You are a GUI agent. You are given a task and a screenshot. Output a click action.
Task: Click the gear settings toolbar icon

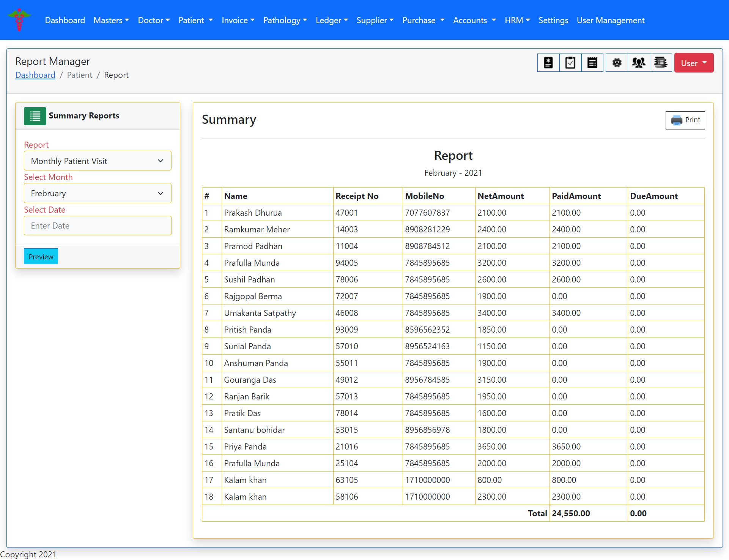pos(617,63)
